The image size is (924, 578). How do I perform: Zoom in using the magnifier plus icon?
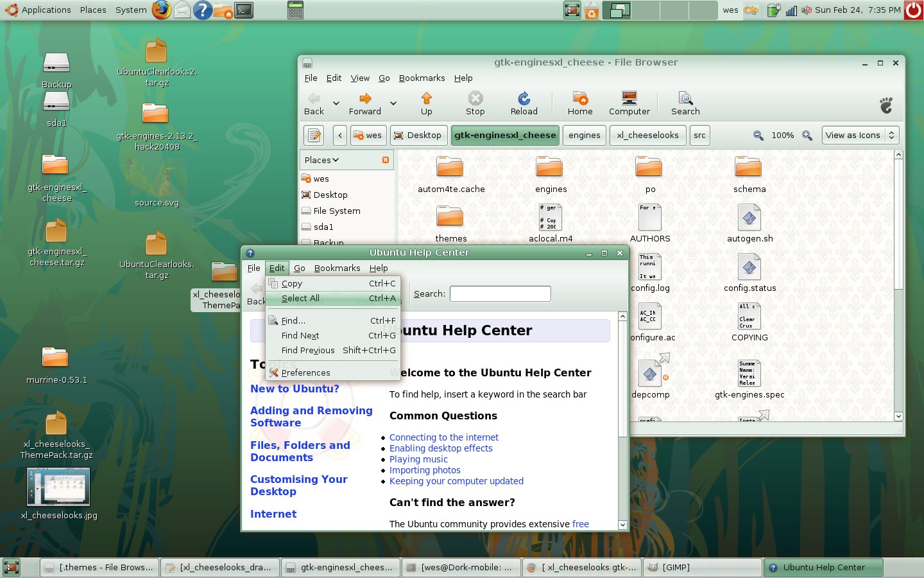[x=807, y=136]
